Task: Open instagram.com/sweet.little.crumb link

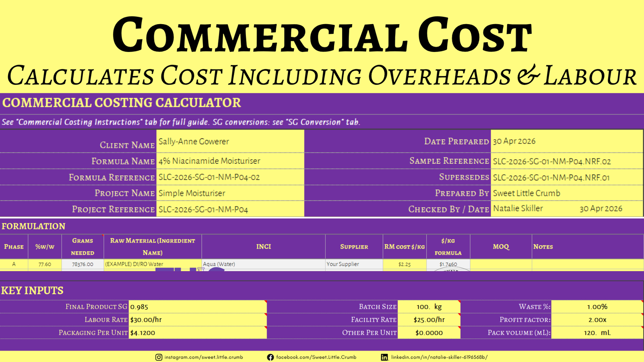Action: point(204,357)
